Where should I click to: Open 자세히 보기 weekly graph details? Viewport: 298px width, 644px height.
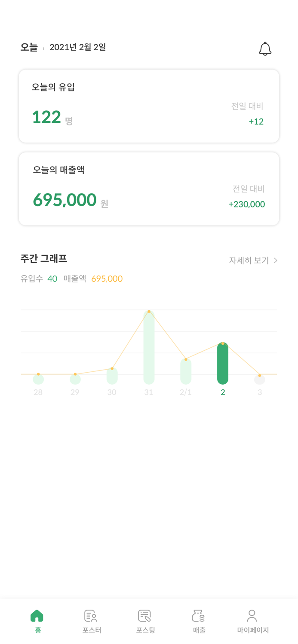[249, 260]
